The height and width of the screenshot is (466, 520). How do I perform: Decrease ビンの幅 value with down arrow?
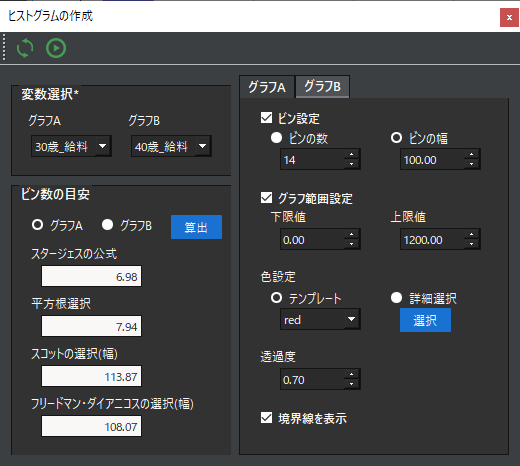click(471, 164)
